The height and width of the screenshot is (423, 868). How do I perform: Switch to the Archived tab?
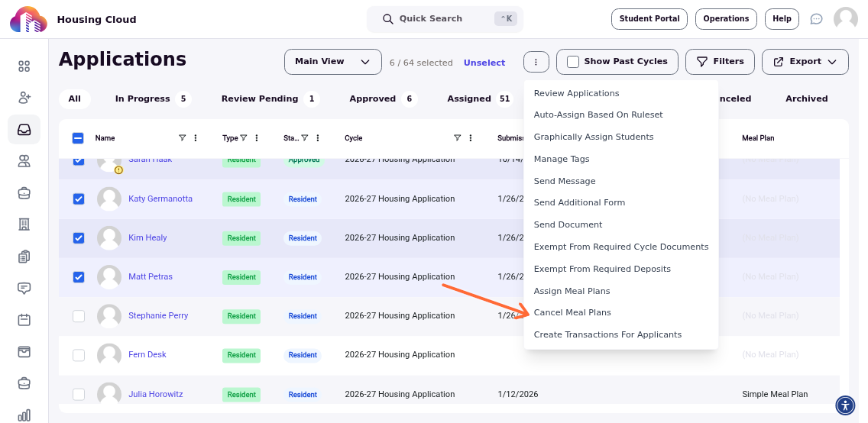coord(806,99)
